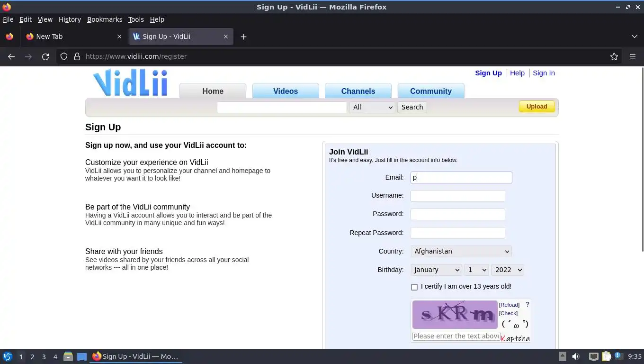Open the Bookmarks menu
Screen dimensions: 644x364
105,19
